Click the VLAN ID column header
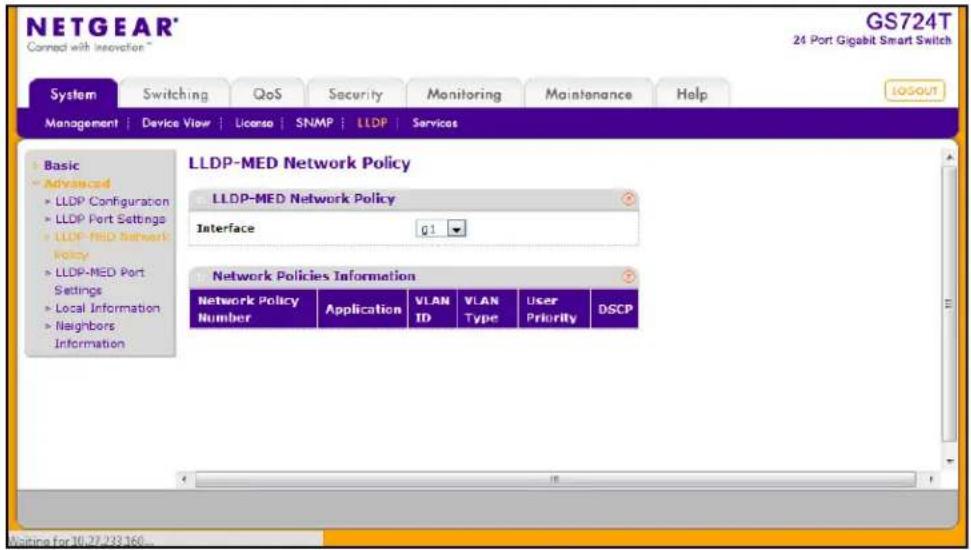 click(x=432, y=309)
